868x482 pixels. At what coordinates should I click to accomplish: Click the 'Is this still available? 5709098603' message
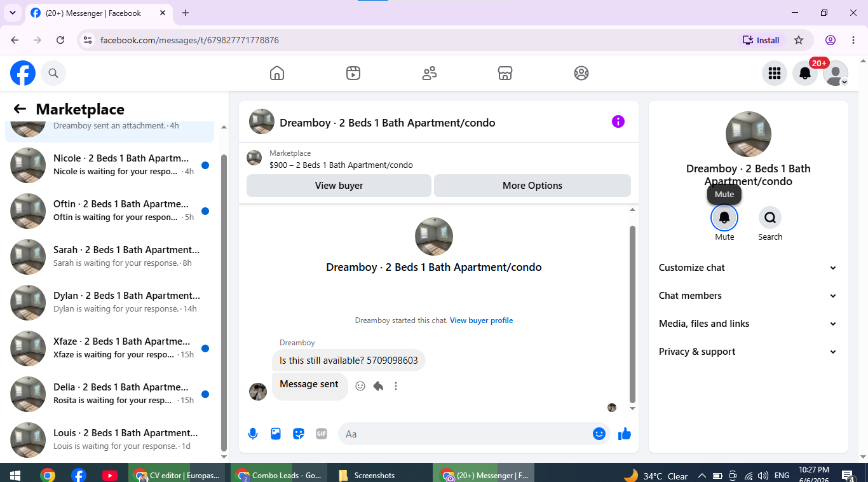coord(349,361)
